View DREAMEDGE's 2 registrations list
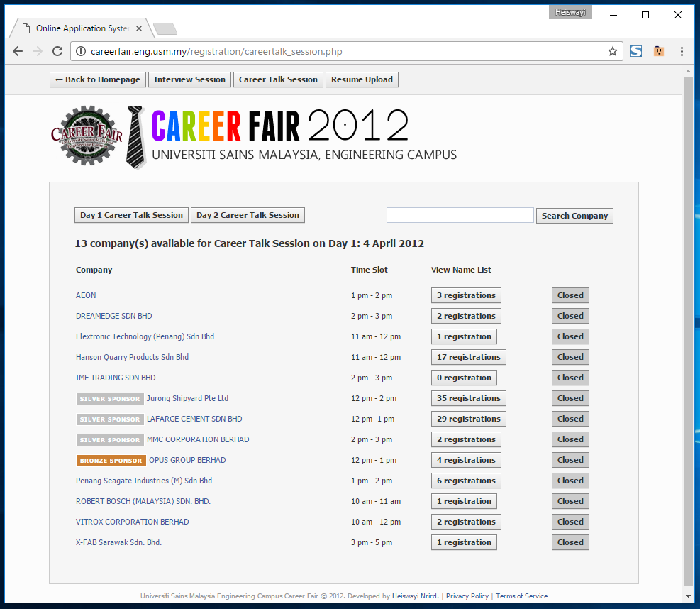This screenshot has width=700, height=609. [466, 316]
